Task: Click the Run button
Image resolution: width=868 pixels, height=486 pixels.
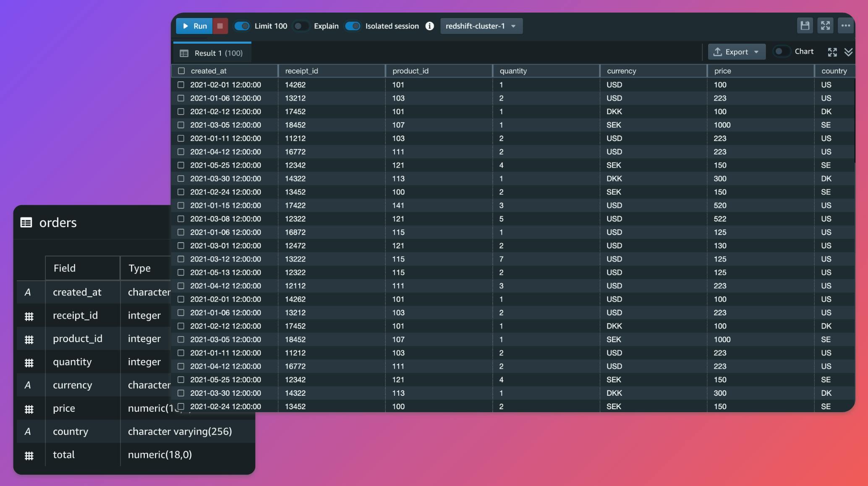Action: pos(194,26)
